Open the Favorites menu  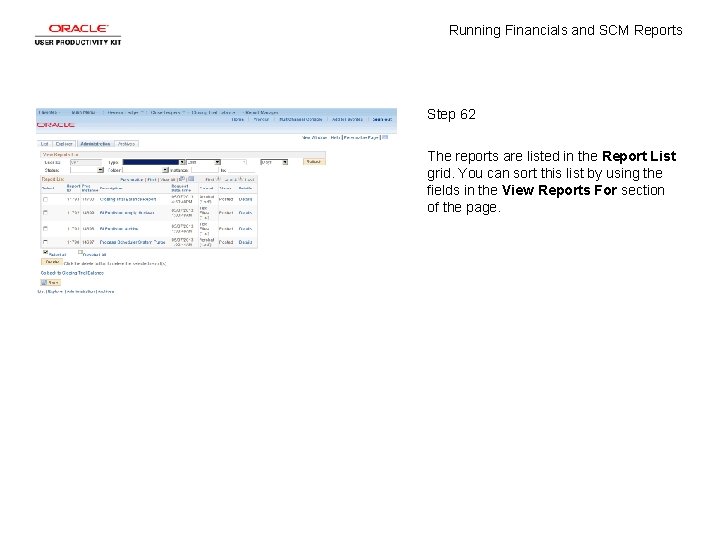click(48, 112)
